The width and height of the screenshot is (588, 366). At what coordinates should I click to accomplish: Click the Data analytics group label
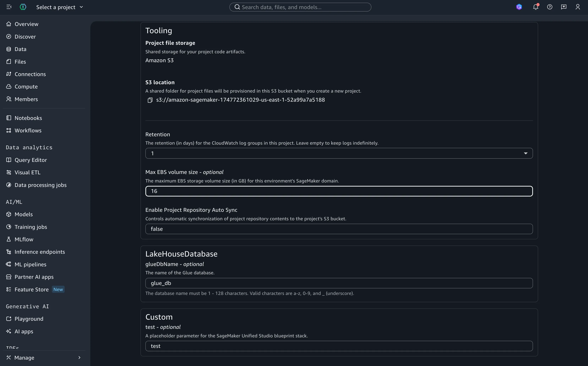tap(29, 147)
